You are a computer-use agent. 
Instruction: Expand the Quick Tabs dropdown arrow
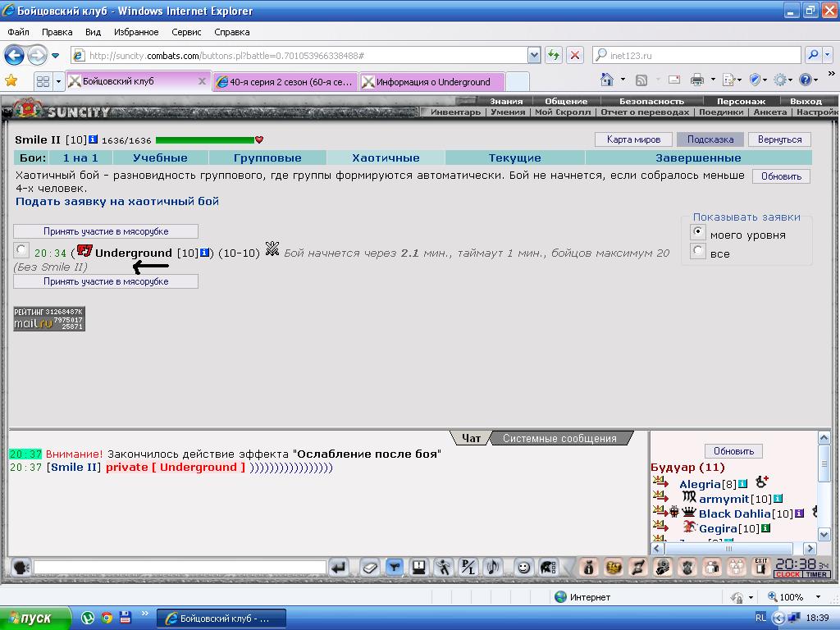point(58,81)
